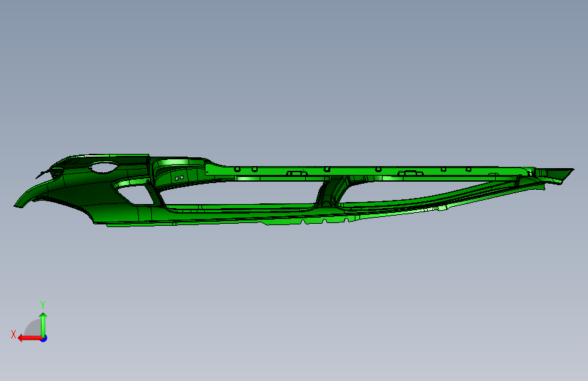Viewport: 588px width, 381px height.
Task: Click the red X axis arrow
Action: click(29, 338)
